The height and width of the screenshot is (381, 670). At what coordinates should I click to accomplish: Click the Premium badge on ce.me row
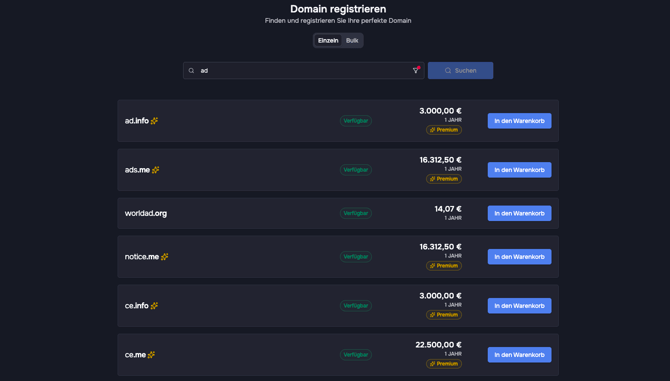(444, 364)
